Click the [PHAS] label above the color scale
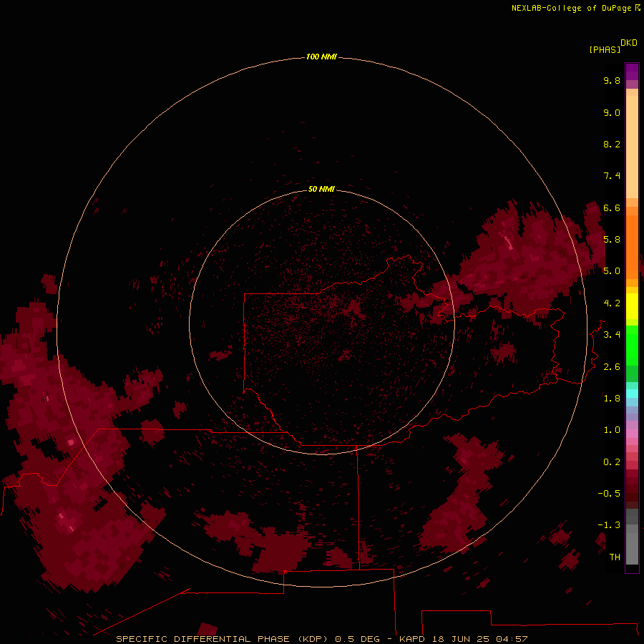This screenshot has width=644, height=644. (x=605, y=49)
